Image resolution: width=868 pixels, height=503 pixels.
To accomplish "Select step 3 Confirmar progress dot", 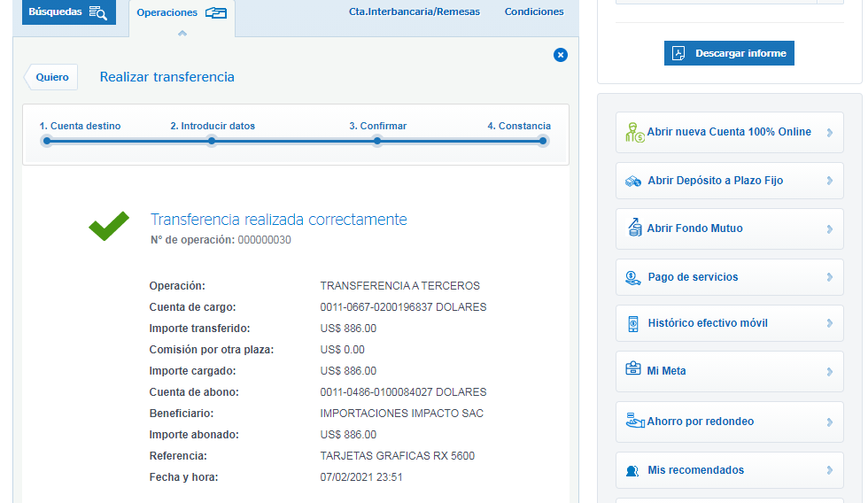I will tap(377, 141).
